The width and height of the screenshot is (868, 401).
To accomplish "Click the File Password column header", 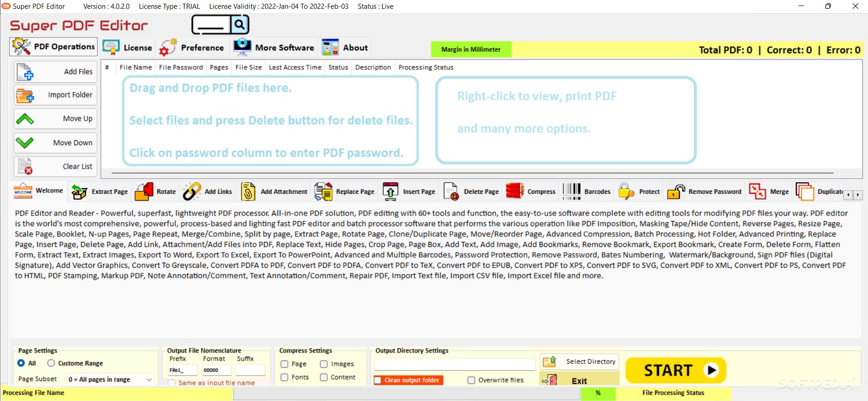I will coord(181,68).
